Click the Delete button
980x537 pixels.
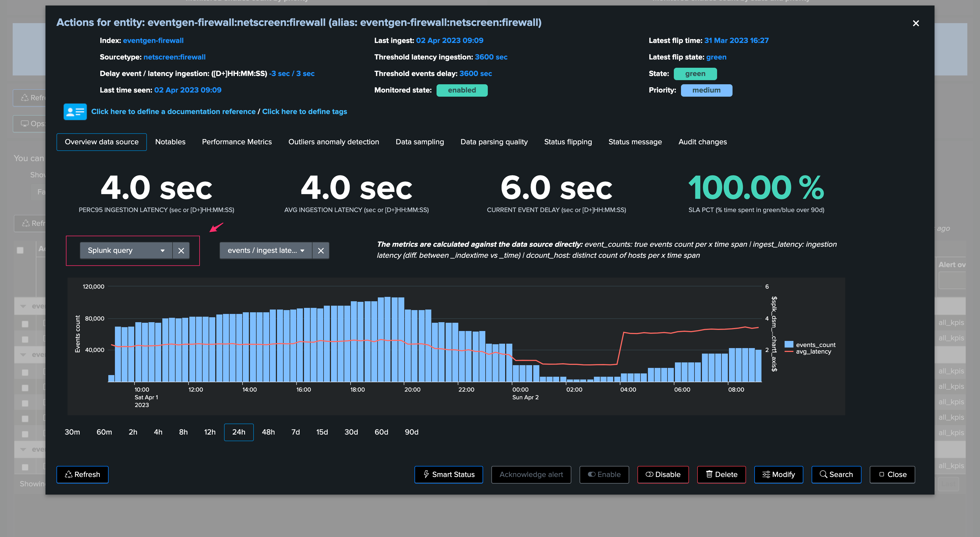721,474
